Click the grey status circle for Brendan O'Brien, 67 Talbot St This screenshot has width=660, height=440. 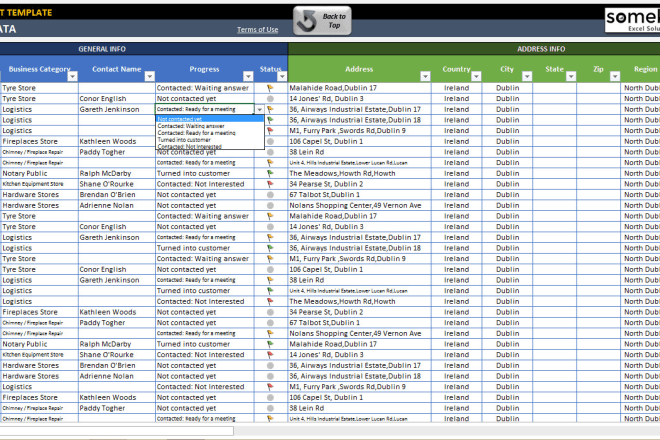[270, 195]
